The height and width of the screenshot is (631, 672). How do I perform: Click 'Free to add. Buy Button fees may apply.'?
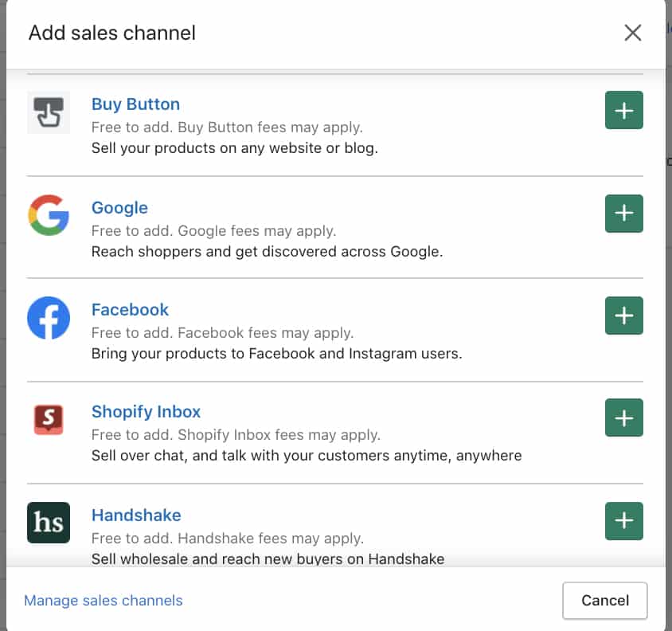(x=227, y=127)
